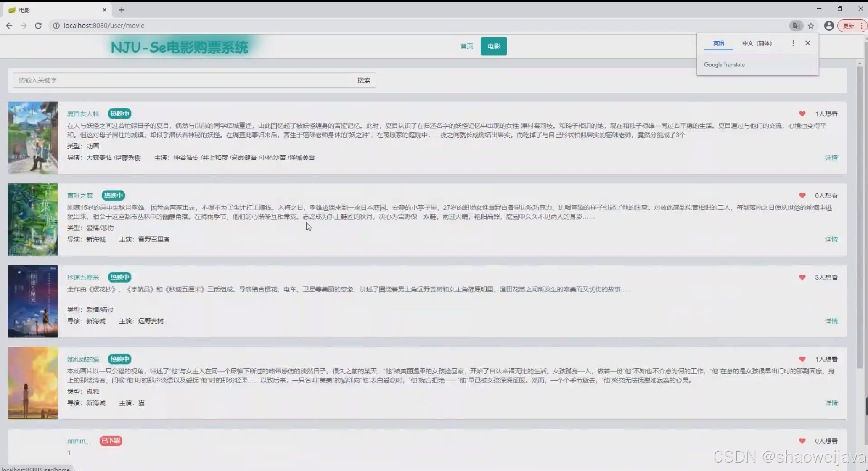
Task: Switch translation to 中文 (简体) tab
Action: click(757, 43)
